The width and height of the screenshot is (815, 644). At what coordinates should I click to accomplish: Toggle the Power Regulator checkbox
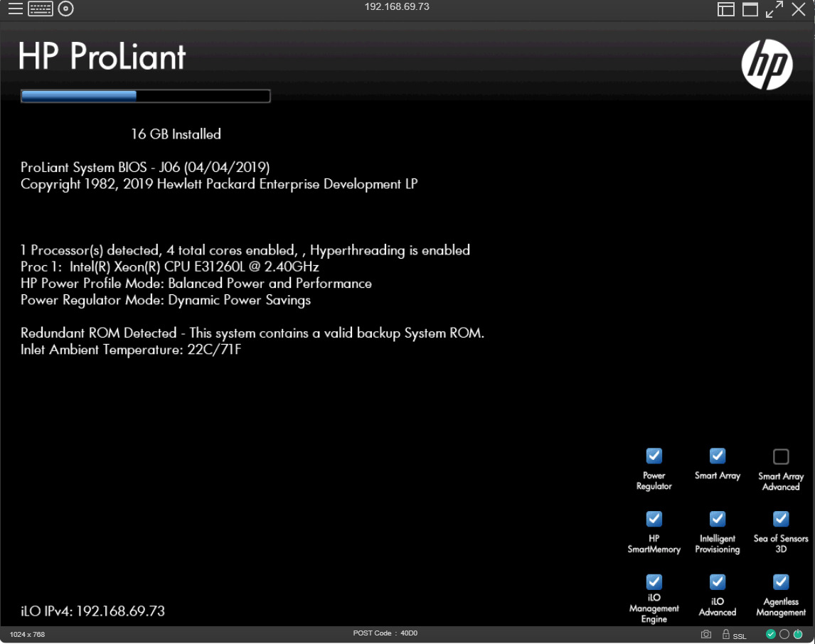(x=654, y=456)
